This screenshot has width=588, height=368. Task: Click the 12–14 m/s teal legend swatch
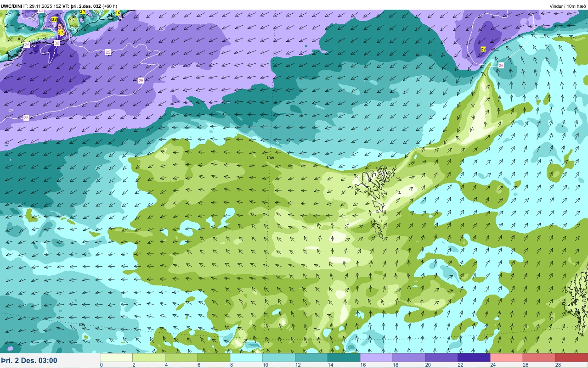tap(311, 357)
